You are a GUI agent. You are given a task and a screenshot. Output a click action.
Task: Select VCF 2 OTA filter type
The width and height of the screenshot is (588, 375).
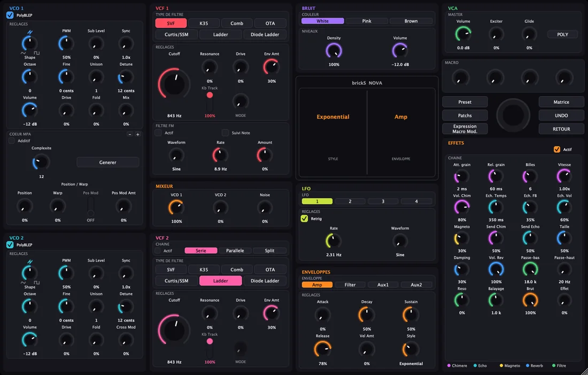coord(270,270)
